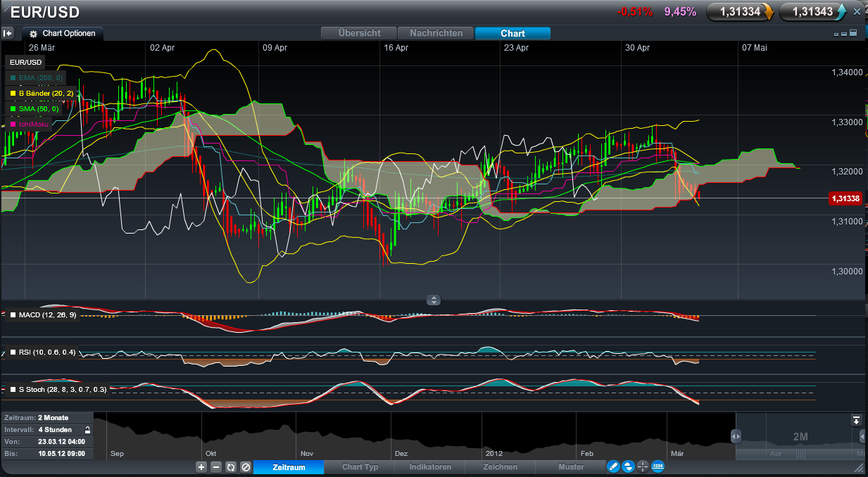Click the blue 1234 values icon
The width and height of the screenshot is (868, 477).
[x=658, y=466]
